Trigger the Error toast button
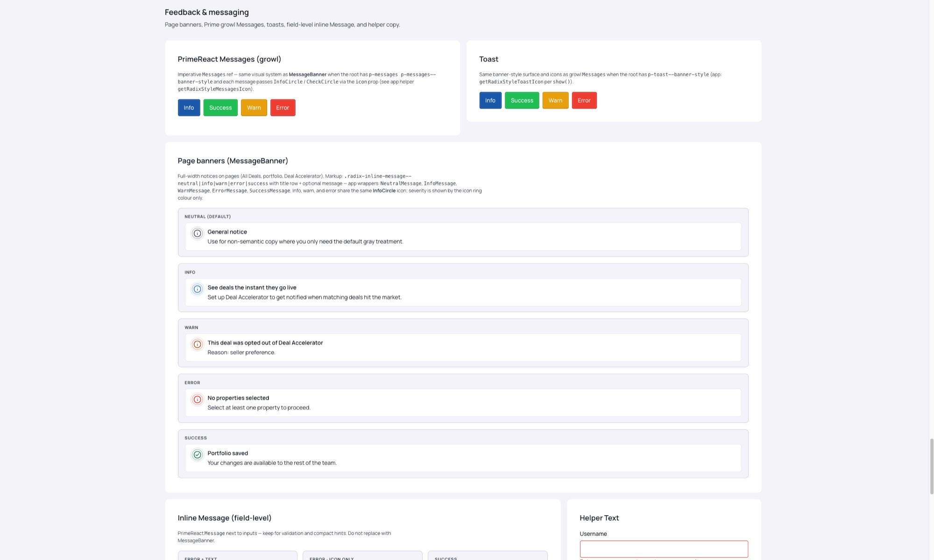 coord(584,100)
